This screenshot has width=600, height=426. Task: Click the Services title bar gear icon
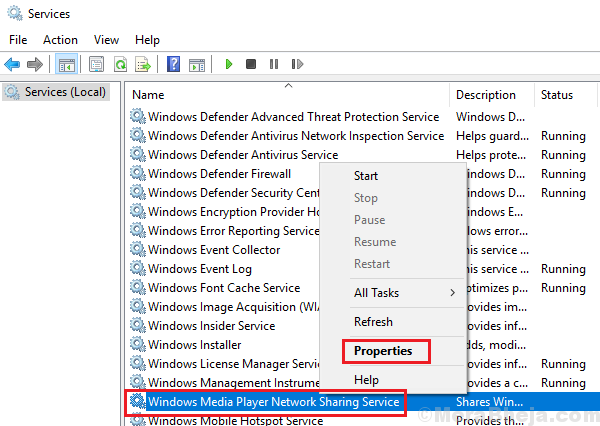pos(15,13)
